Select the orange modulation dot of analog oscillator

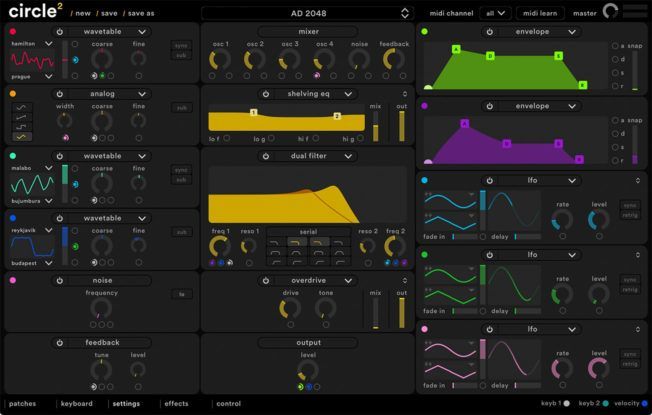tap(13, 94)
